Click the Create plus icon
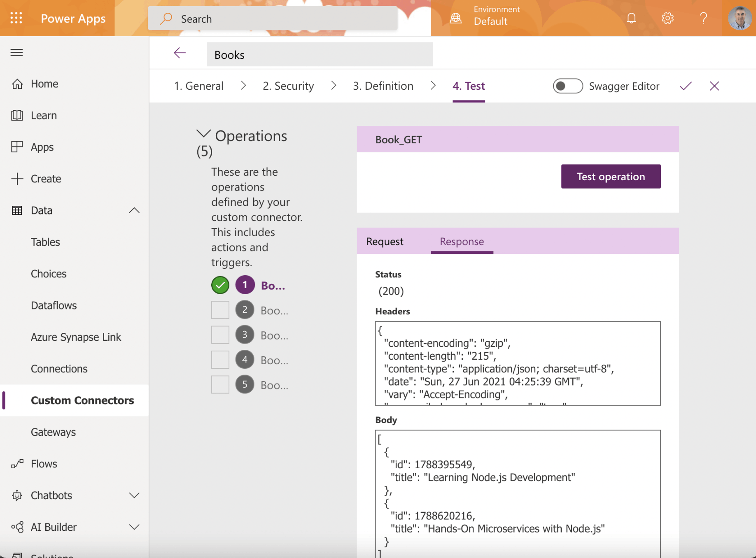The width and height of the screenshot is (756, 558). 17,179
